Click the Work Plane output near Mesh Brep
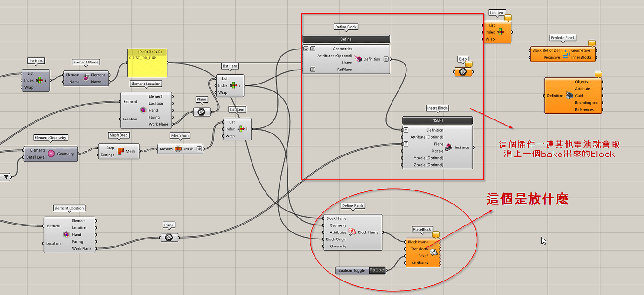Viewport: 644px width, 295px height. pyautogui.click(x=159, y=124)
